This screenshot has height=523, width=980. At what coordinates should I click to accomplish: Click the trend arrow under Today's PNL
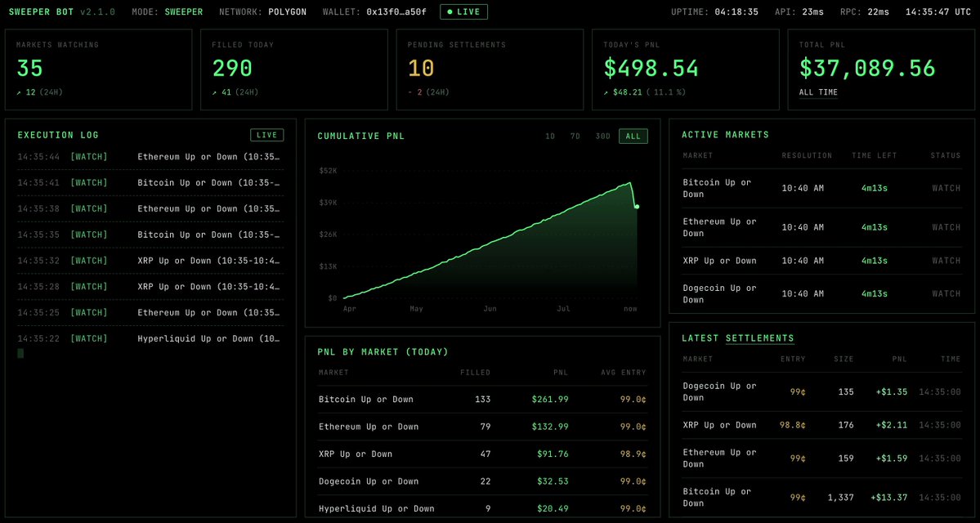(x=606, y=92)
